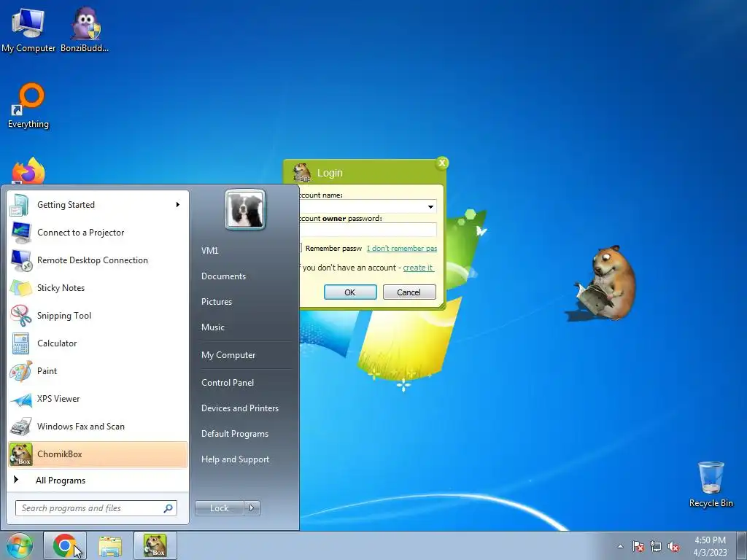The image size is (747, 560).
Task: Open the muted volume tray icon
Action: 673,546
